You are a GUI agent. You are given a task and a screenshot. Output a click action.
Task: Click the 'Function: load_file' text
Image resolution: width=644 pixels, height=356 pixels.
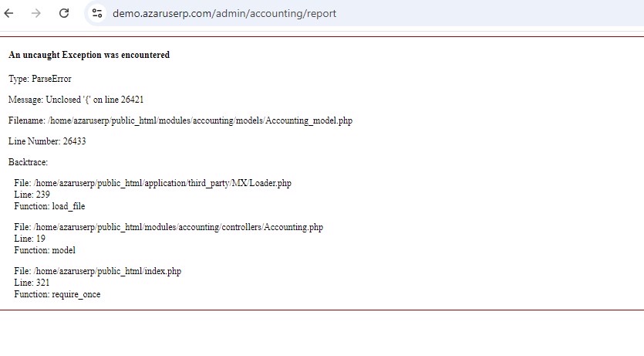coord(49,206)
